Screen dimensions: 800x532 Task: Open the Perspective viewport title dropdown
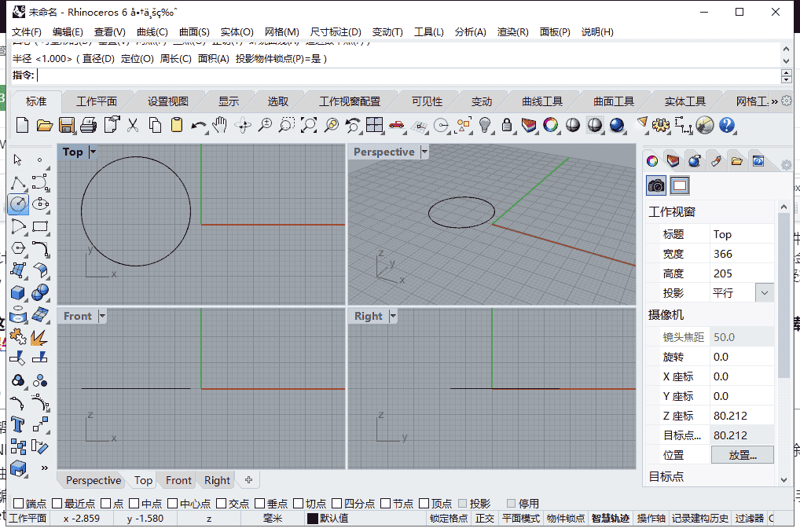click(x=424, y=152)
